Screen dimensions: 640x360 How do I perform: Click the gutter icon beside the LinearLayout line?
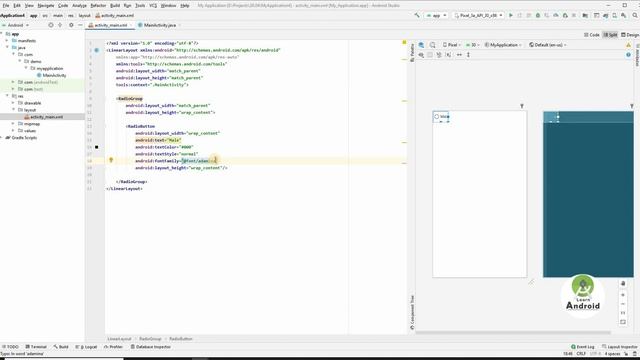(x=97, y=50)
